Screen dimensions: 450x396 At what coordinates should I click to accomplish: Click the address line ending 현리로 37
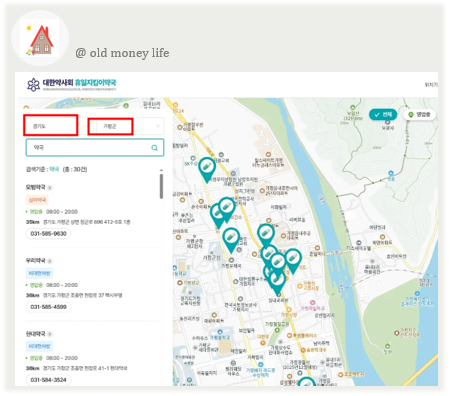point(74,295)
